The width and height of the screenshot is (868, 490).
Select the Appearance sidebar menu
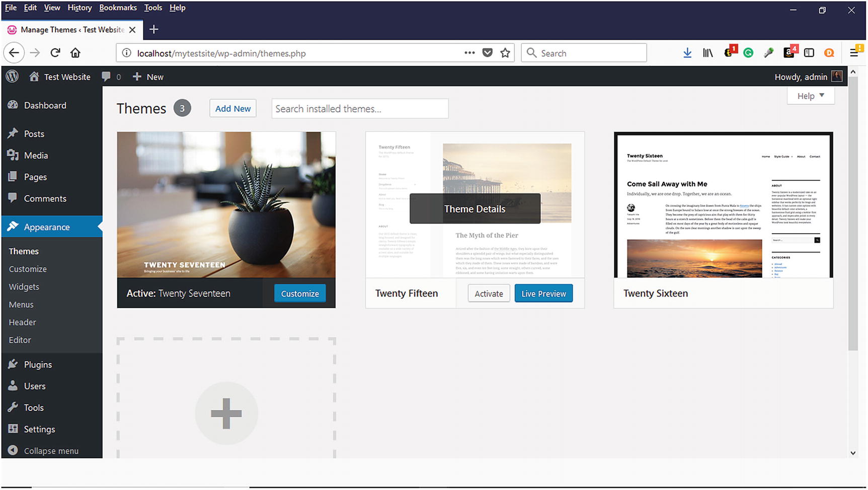point(51,227)
